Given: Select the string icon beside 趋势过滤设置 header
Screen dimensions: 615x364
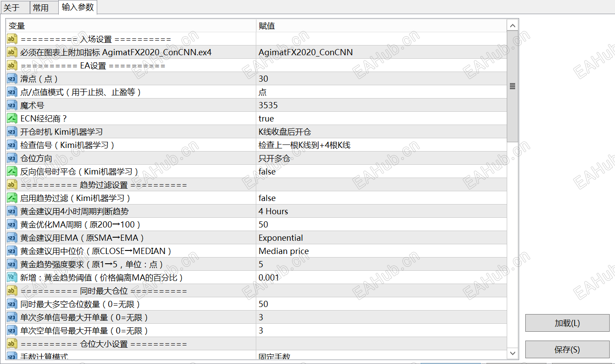Looking at the screenshot, I should pyautogui.click(x=12, y=185).
